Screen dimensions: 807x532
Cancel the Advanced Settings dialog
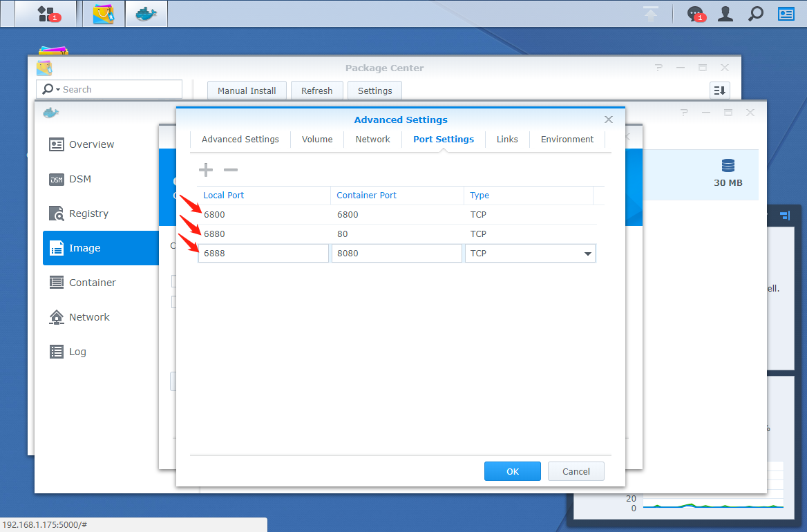click(576, 471)
